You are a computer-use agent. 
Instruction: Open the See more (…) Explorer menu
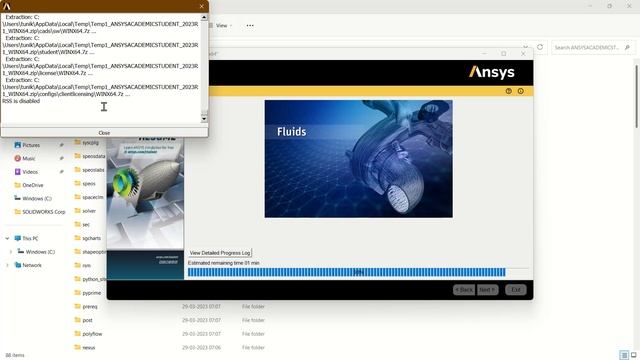point(250,25)
